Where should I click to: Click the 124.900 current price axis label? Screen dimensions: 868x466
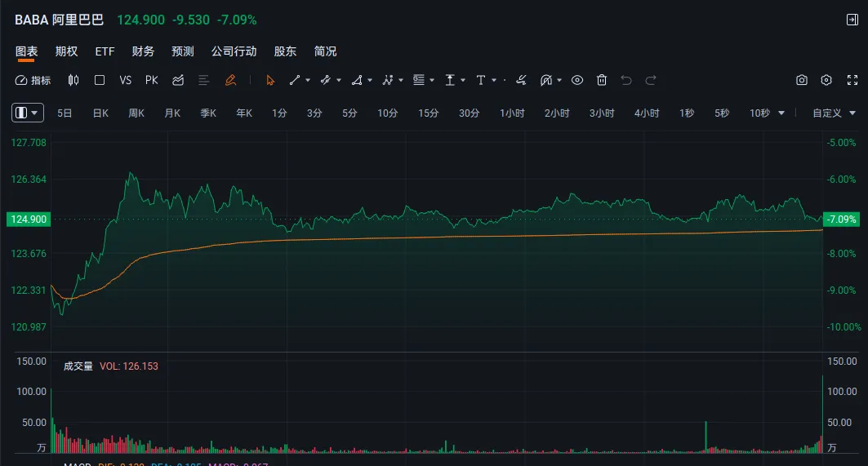click(x=28, y=219)
